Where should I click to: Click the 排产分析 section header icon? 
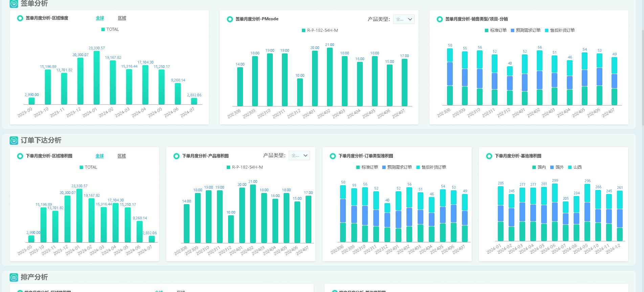(14, 277)
